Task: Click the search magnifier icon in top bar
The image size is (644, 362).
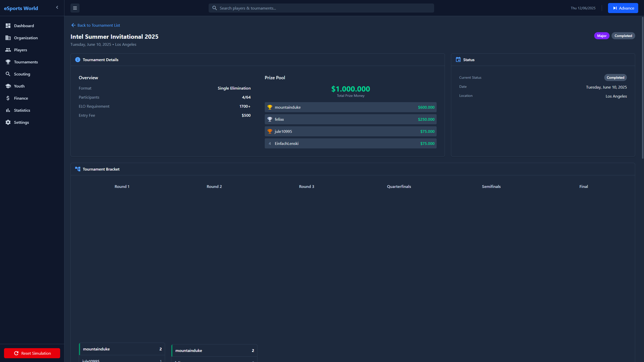Action: coord(215,8)
